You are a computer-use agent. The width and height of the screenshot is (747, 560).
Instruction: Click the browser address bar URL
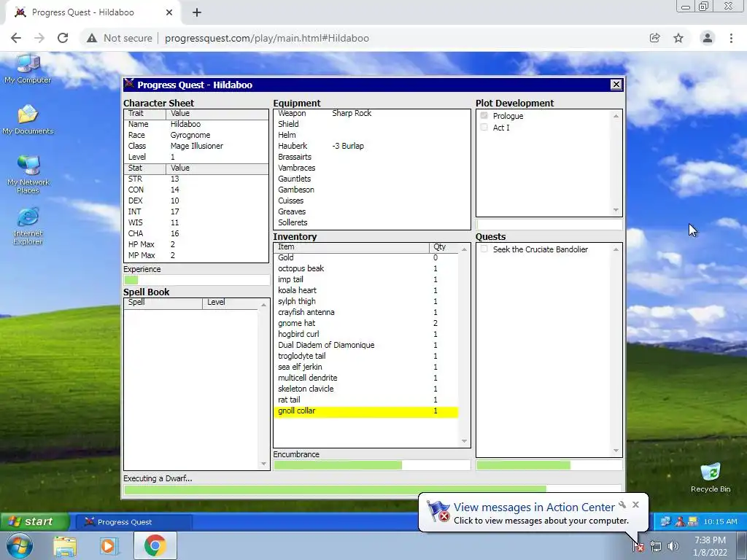point(267,38)
